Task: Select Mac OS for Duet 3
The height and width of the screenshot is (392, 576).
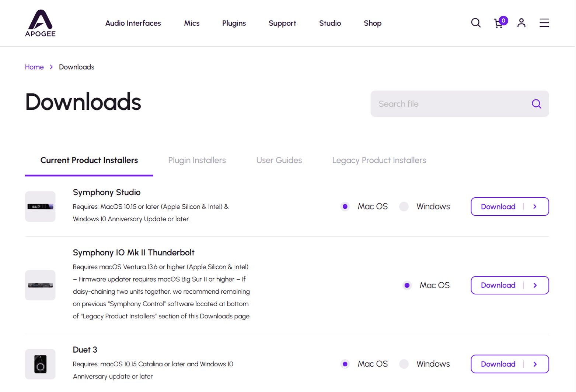Action: (345, 364)
